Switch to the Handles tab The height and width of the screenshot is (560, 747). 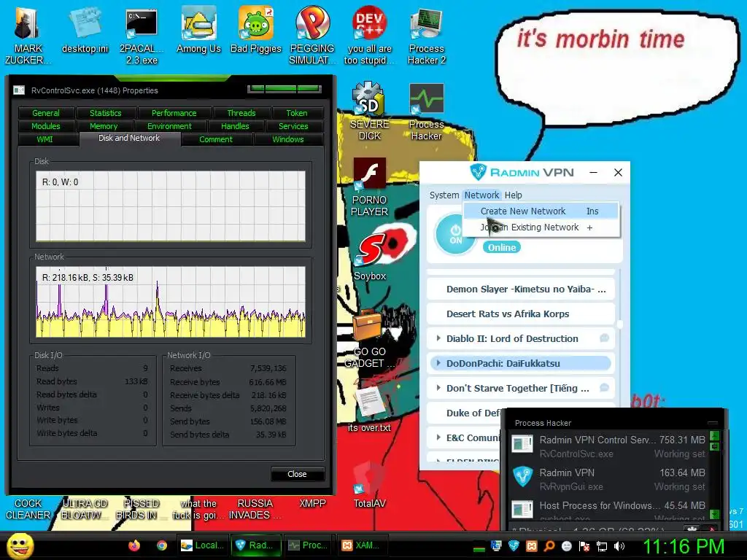coord(235,126)
